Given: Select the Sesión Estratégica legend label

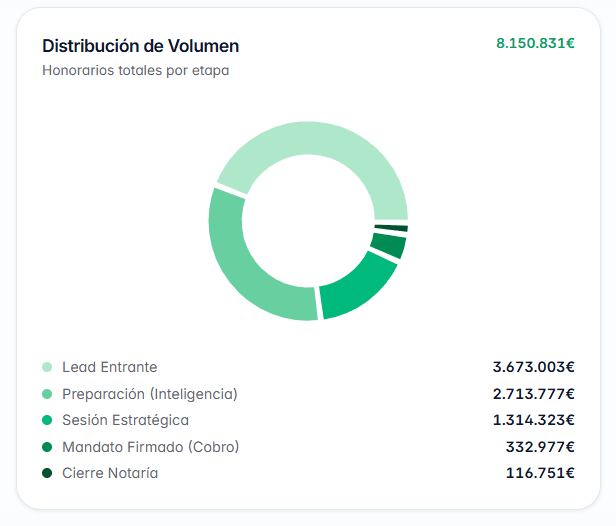Looking at the screenshot, I should pyautogui.click(x=125, y=420).
